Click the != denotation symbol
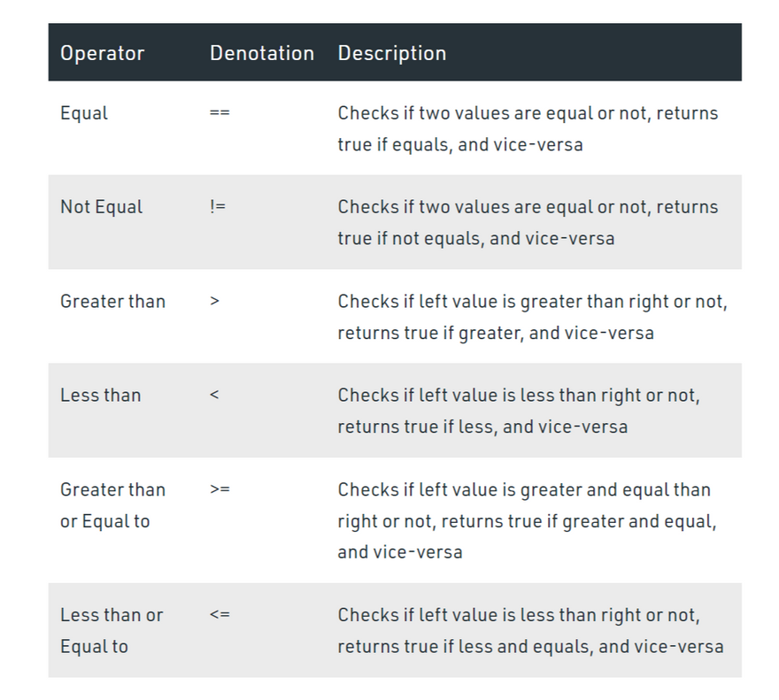Image resolution: width=779 pixels, height=700 pixels. pyautogui.click(x=218, y=207)
